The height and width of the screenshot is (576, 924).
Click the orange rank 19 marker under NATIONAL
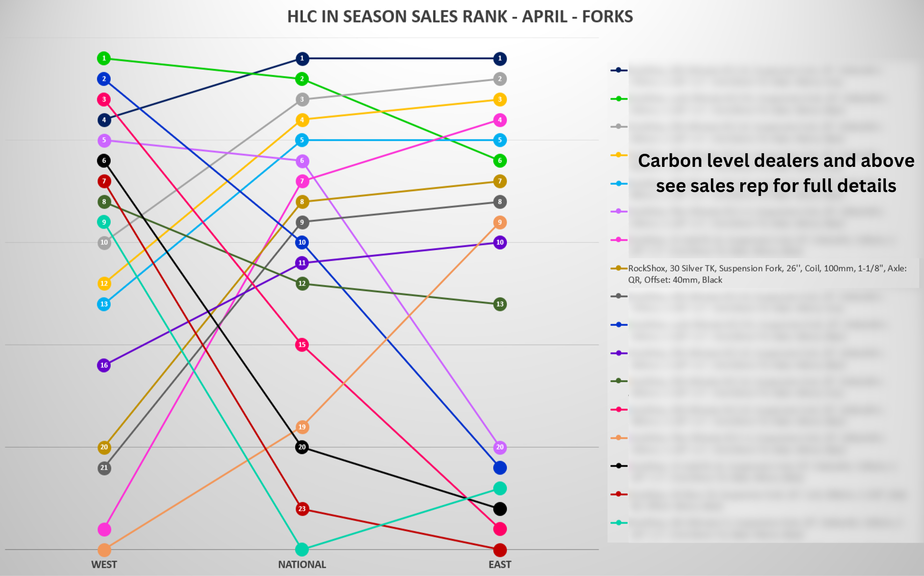[302, 427]
